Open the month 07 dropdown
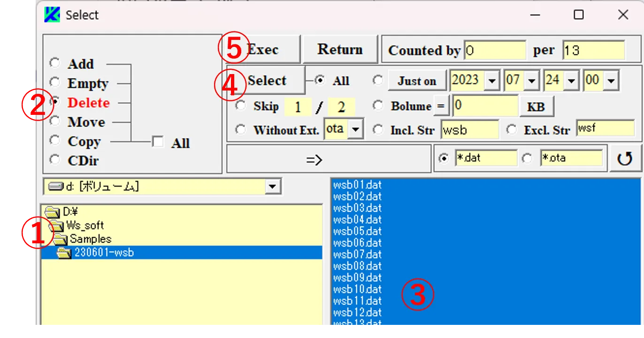This screenshot has height=338, width=644. tap(531, 81)
